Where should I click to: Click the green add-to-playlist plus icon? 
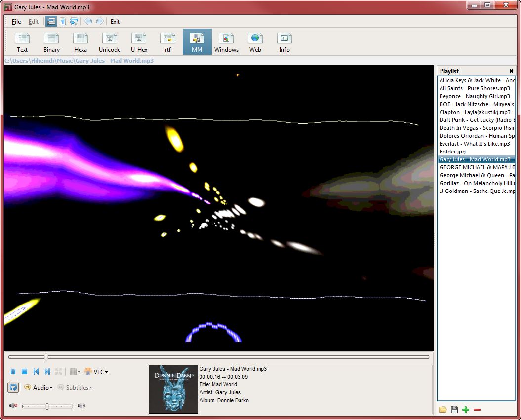click(465, 410)
